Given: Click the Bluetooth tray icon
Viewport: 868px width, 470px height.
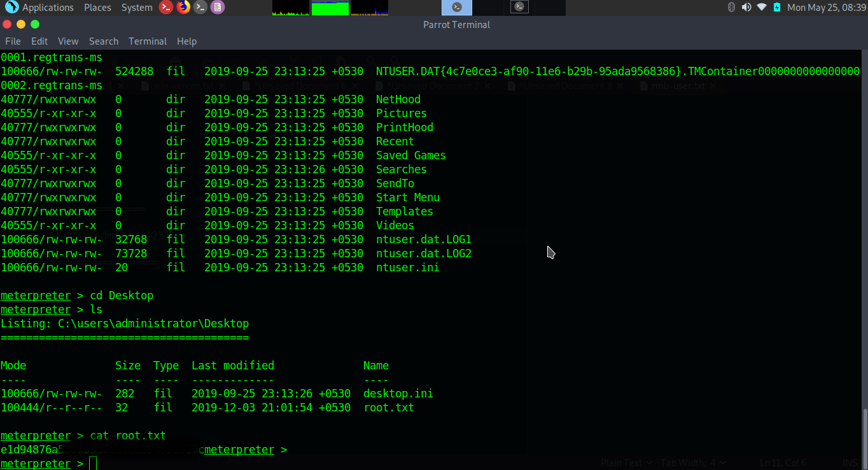Looking at the screenshot, I should 731,8.
